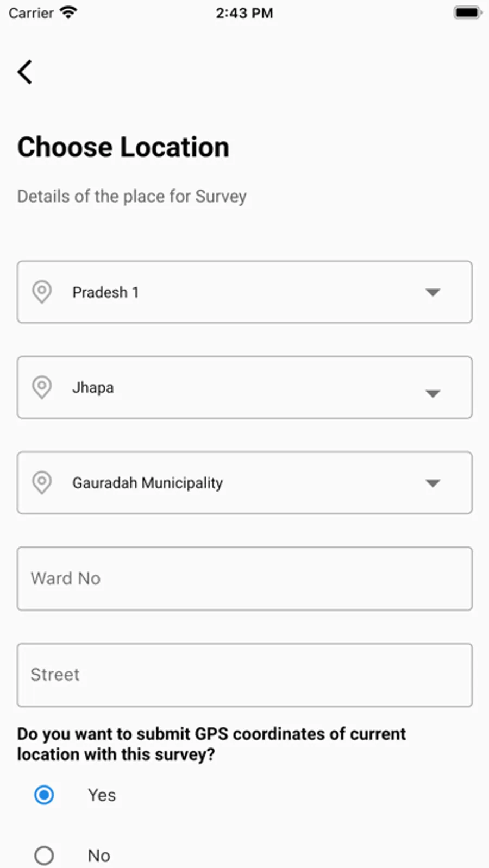Screen dimensions: 489x868
Task: Expand the Pradesh 1 dropdown arrow
Action: coord(432,292)
